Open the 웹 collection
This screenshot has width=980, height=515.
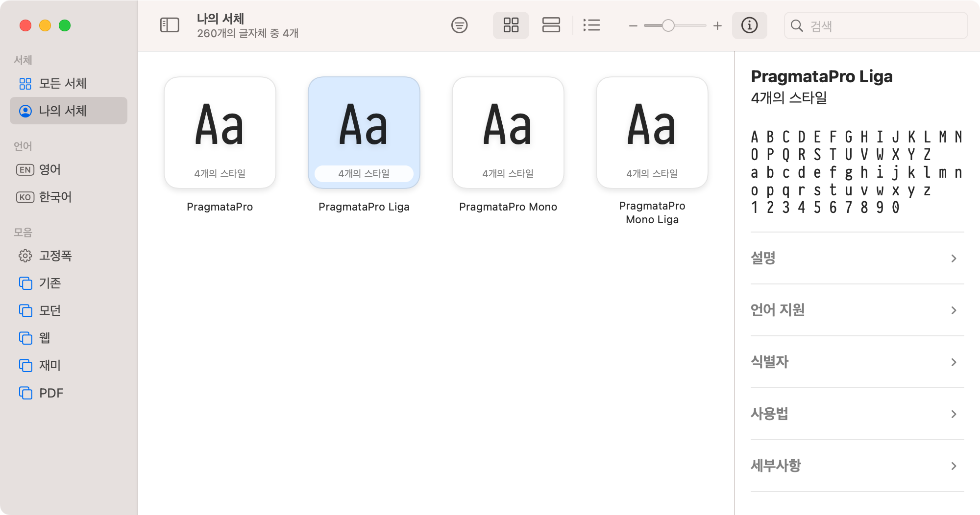tap(69, 338)
